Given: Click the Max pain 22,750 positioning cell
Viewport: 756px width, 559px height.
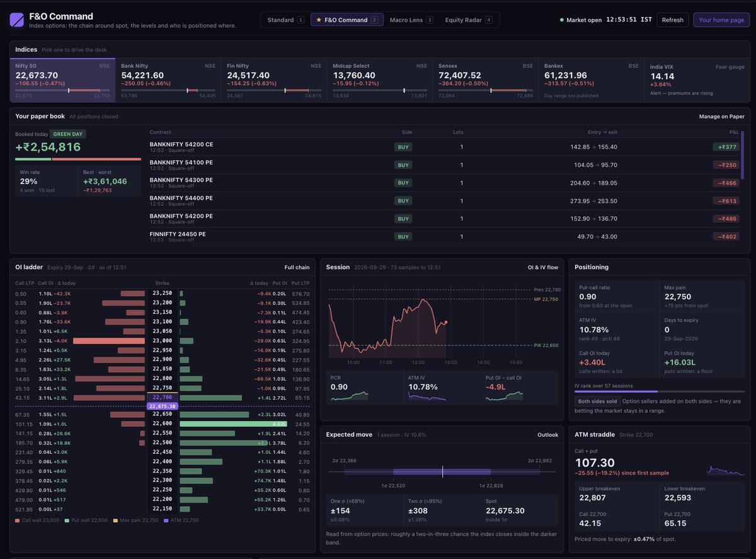Looking at the screenshot, I should (x=702, y=296).
